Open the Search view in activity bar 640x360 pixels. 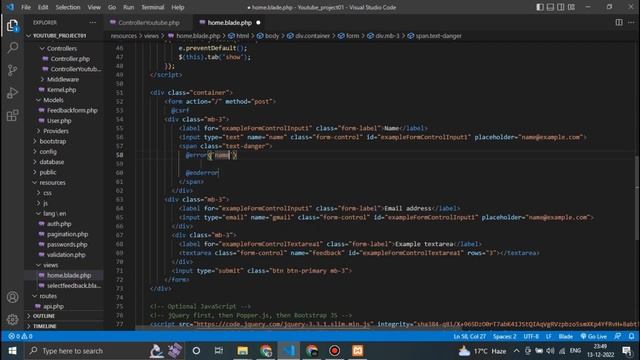click(12, 48)
